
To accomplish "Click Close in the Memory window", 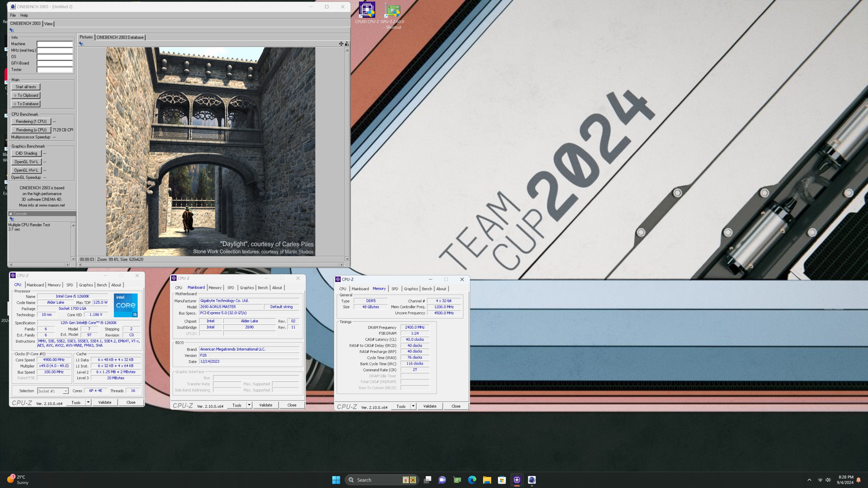I will pyautogui.click(x=456, y=406).
